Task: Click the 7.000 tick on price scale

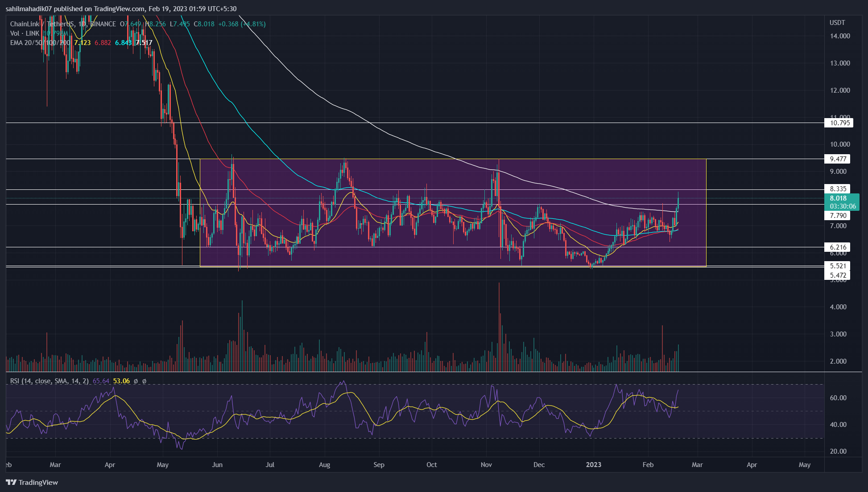Action: (838, 226)
